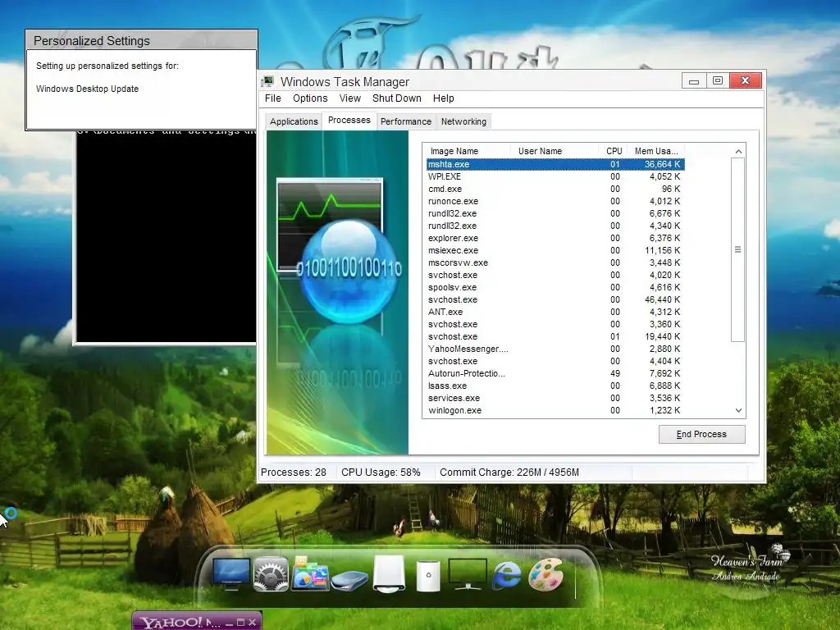Click the Yahoo! mini window title
The width and height of the screenshot is (840, 630).
click(180, 623)
